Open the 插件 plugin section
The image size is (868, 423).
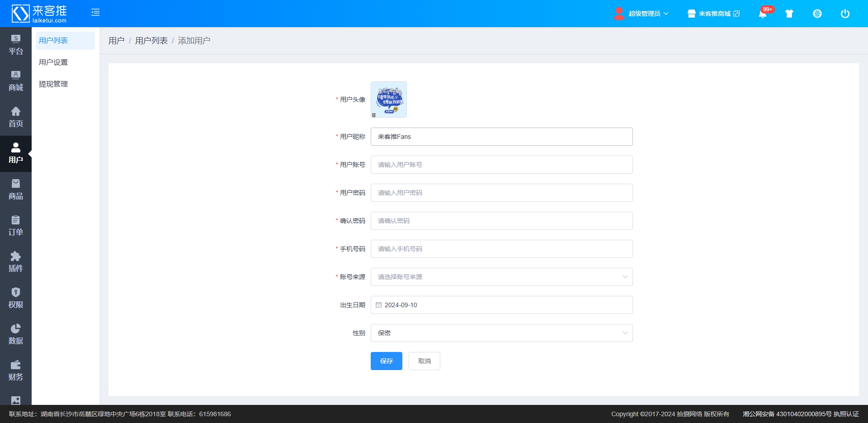click(x=16, y=262)
